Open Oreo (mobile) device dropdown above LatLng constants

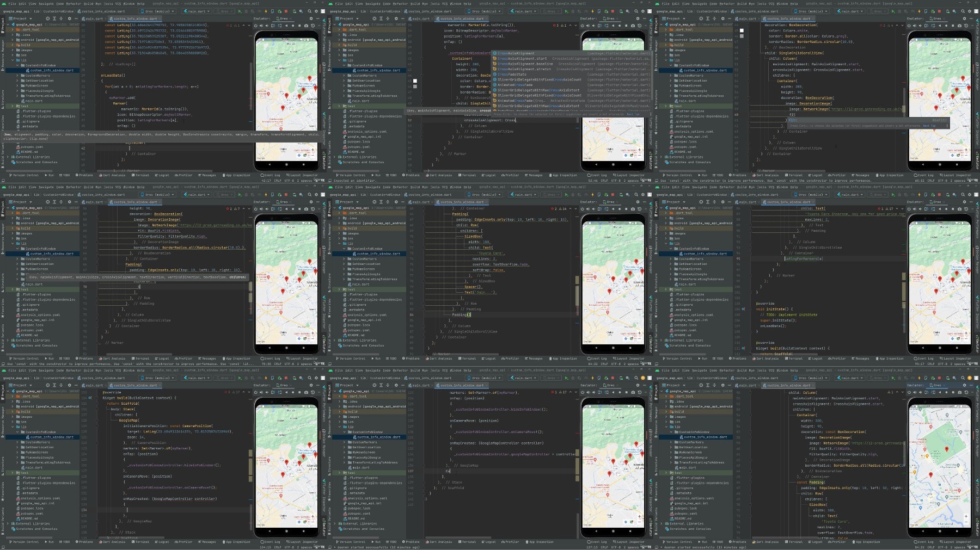click(157, 11)
